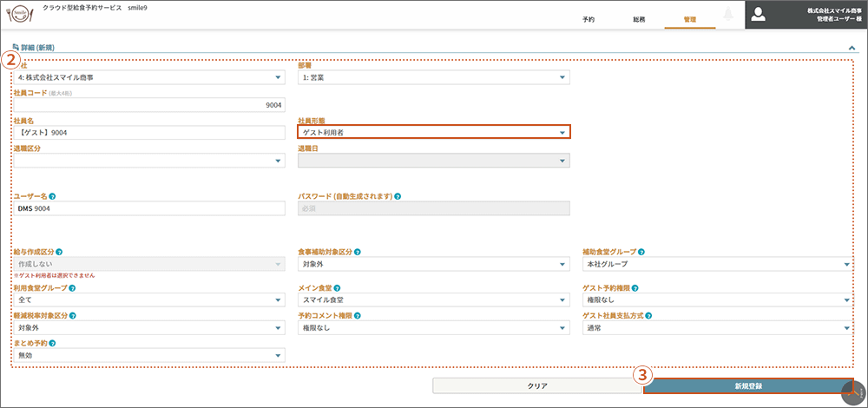The height and width of the screenshot is (408, 868).
Task: Click help icon next to 給与作成区分
Action: click(x=59, y=252)
